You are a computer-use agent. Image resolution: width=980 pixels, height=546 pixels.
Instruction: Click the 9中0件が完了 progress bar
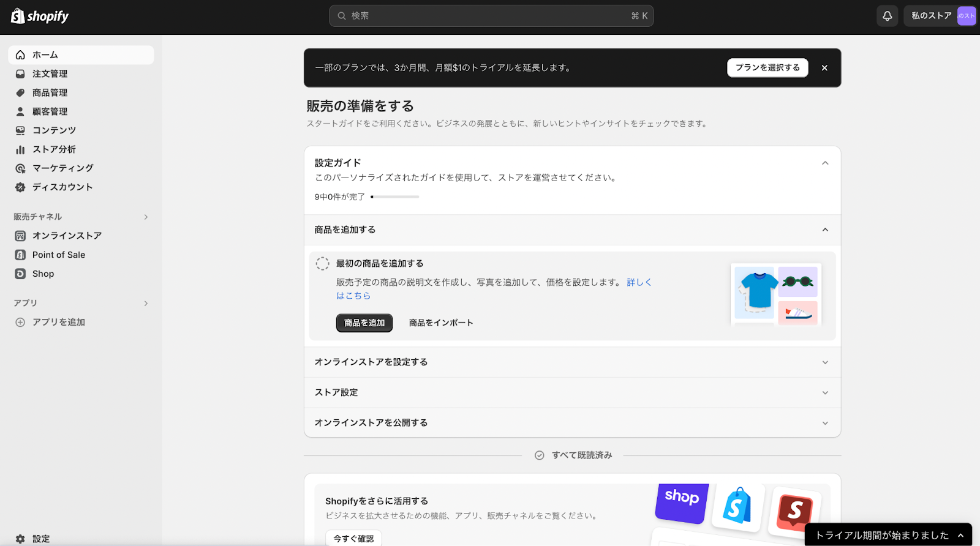click(394, 197)
